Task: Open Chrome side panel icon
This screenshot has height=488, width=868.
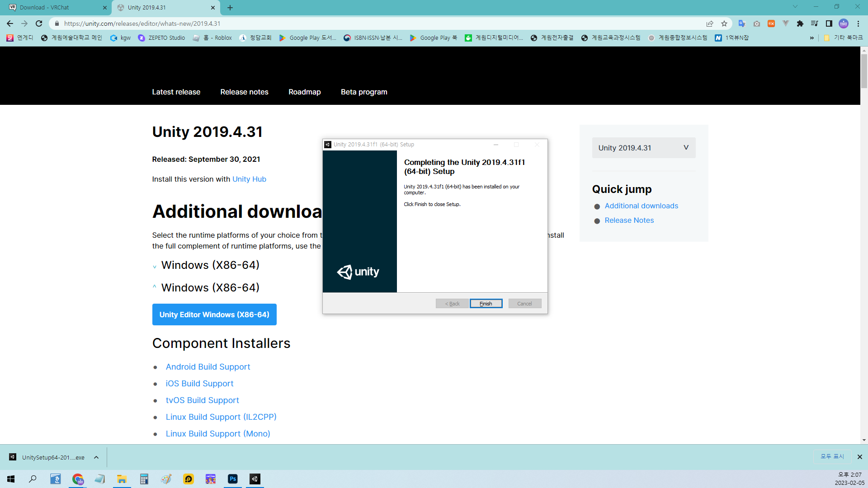Action: pyautogui.click(x=829, y=23)
